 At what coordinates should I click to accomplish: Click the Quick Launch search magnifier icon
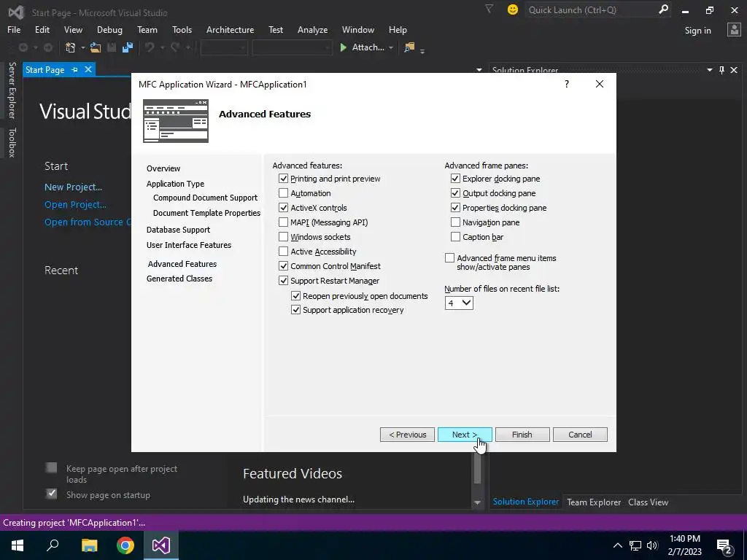[663, 9]
